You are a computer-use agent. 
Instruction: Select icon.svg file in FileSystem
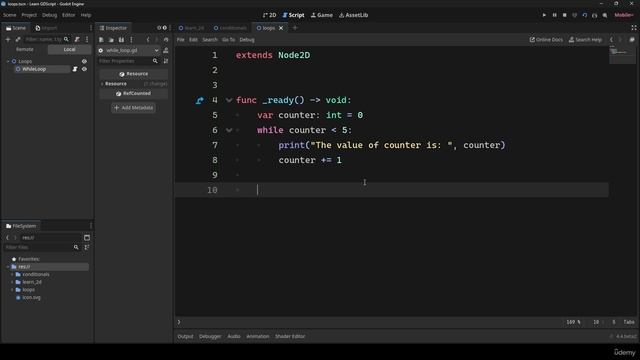point(29,298)
